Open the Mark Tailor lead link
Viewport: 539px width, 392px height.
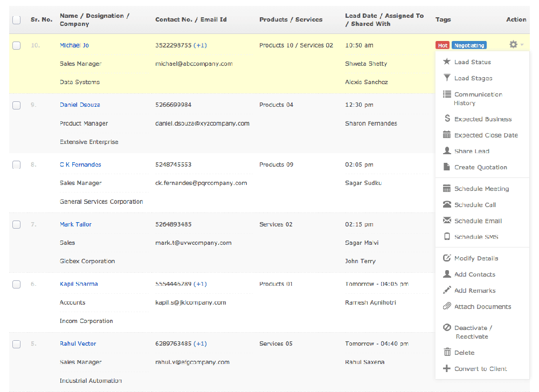coord(75,224)
